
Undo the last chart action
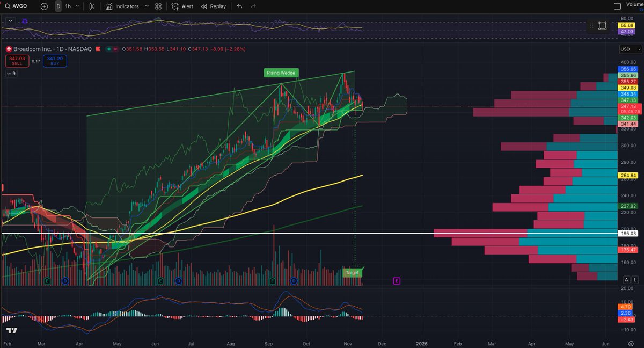point(239,6)
